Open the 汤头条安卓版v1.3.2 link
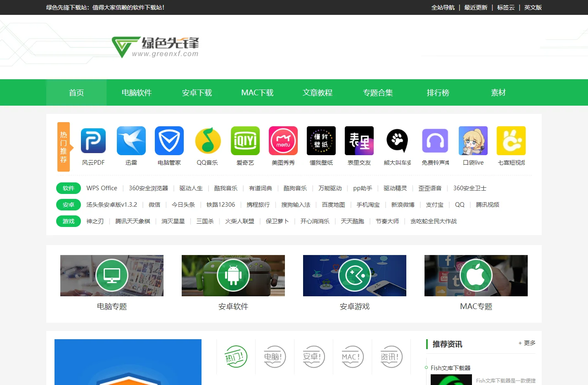This screenshot has width=588, height=385. click(111, 205)
